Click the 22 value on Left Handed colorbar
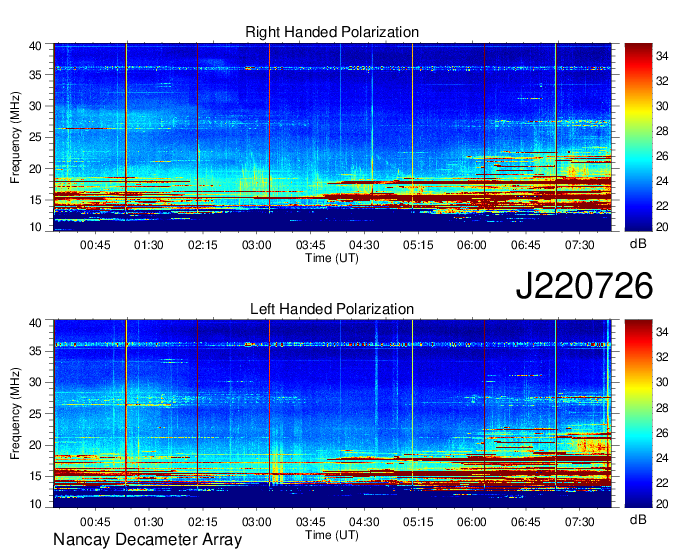Image resolution: width=680 pixels, height=552 pixels. [x=662, y=483]
